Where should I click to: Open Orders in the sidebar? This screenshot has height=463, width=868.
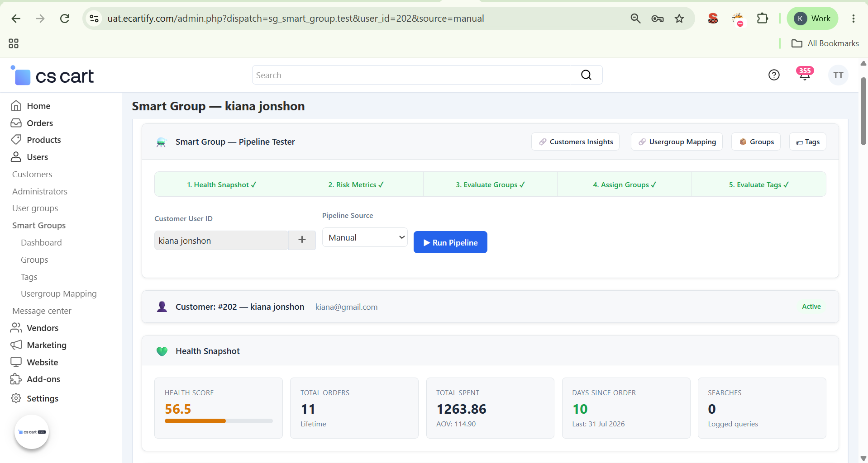[x=40, y=123]
